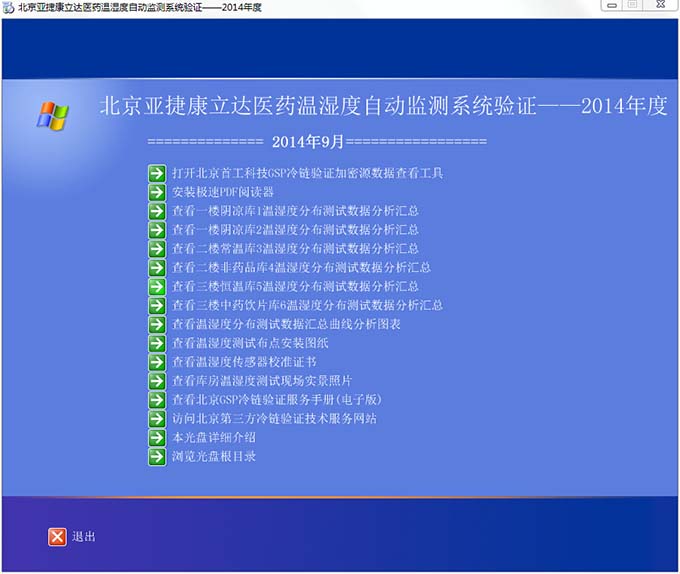Click arrow icon beside 本光盘详细介绍

[x=157, y=437]
